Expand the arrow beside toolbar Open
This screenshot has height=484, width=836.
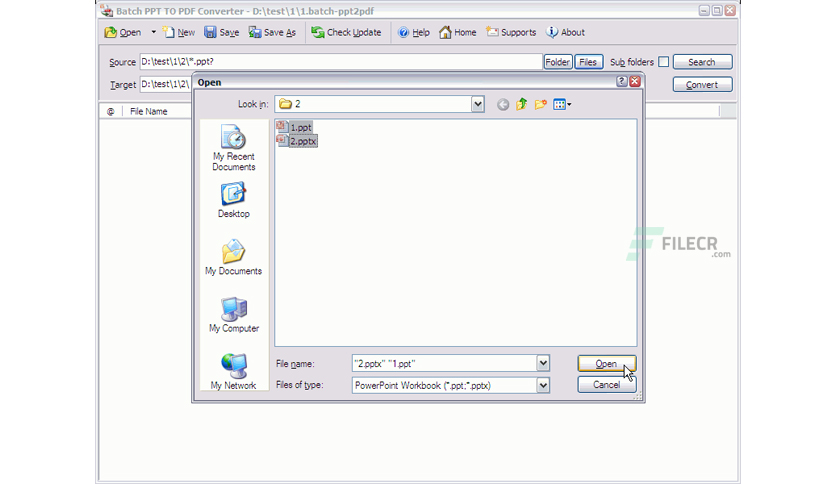(x=154, y=32)
